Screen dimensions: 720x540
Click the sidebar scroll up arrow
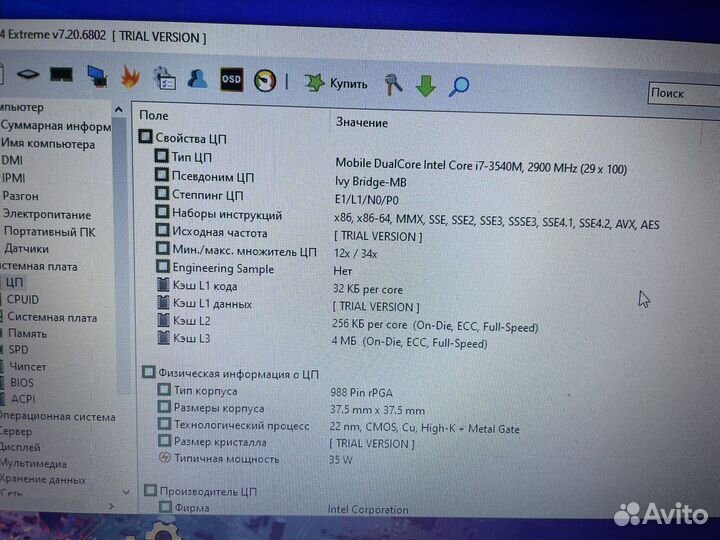[x=118, y=110]
